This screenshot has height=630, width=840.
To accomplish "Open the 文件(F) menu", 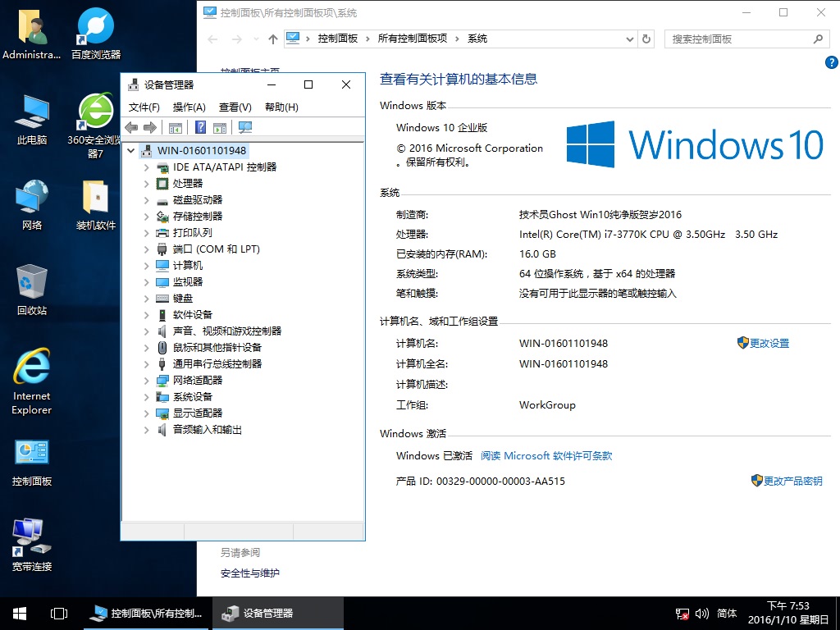I will point(144,107).
